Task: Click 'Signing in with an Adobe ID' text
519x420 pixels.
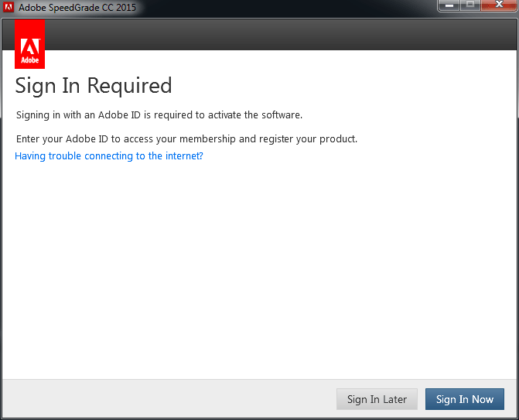Action: point(78,114)
